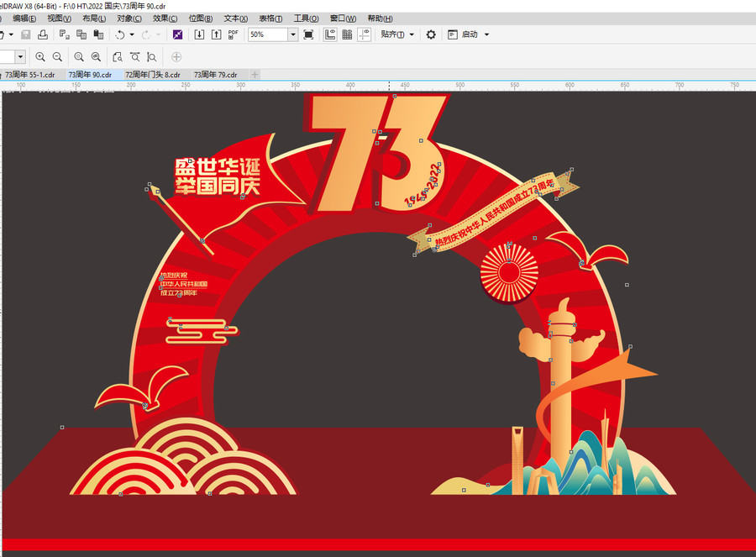756x557 pixels.
Task: Open the 贴齐 snap-to dropdown
Action: click(397, 34)
